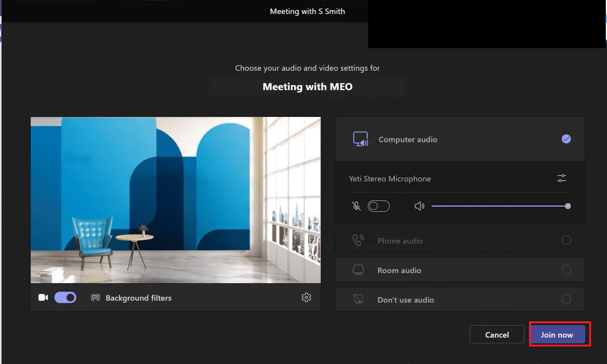
Task: Select the Phone audio radio button
Action: tap(566, 240)
